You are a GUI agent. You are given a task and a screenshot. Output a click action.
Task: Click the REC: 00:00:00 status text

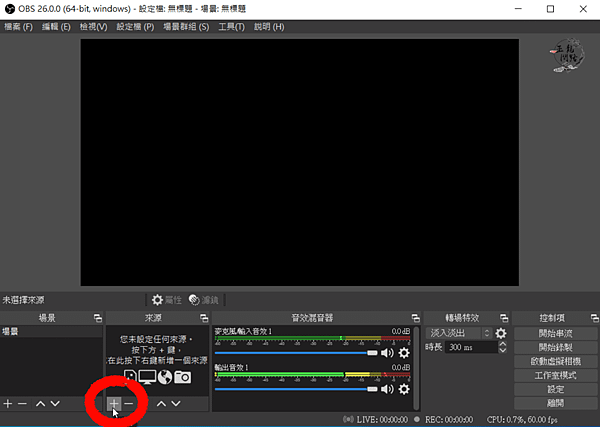point(449,420)
